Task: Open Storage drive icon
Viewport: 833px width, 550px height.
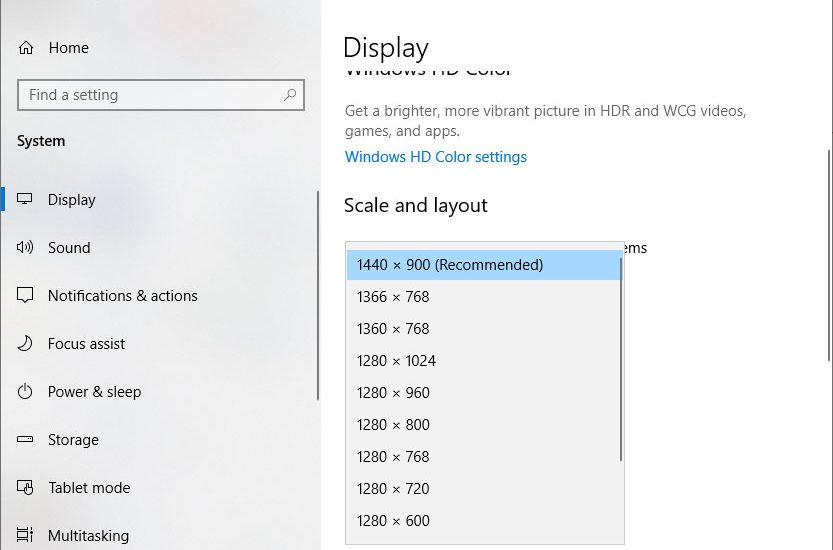Action: click(24, 439)
